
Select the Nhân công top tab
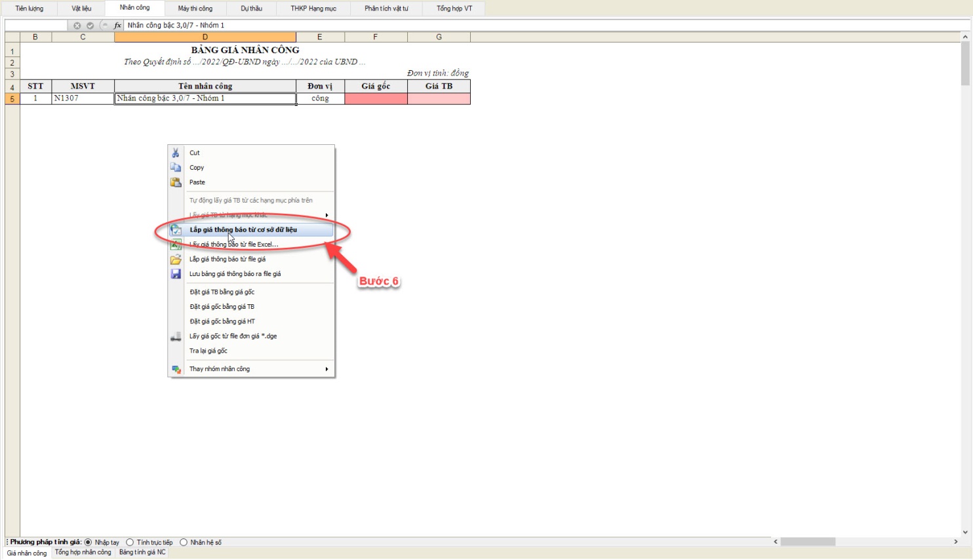[134, 8]
